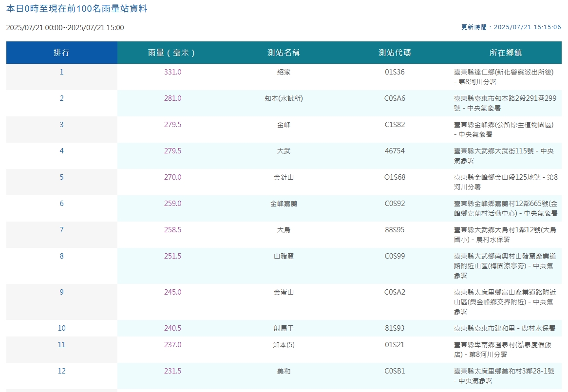
Task: Click station code C0SB1
Action: point(395,371)
